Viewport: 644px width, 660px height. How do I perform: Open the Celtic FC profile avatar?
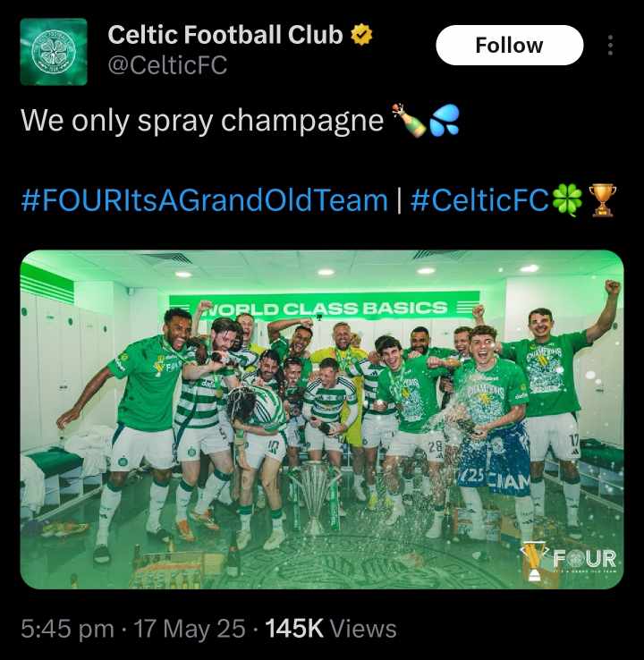click(54, 51)
